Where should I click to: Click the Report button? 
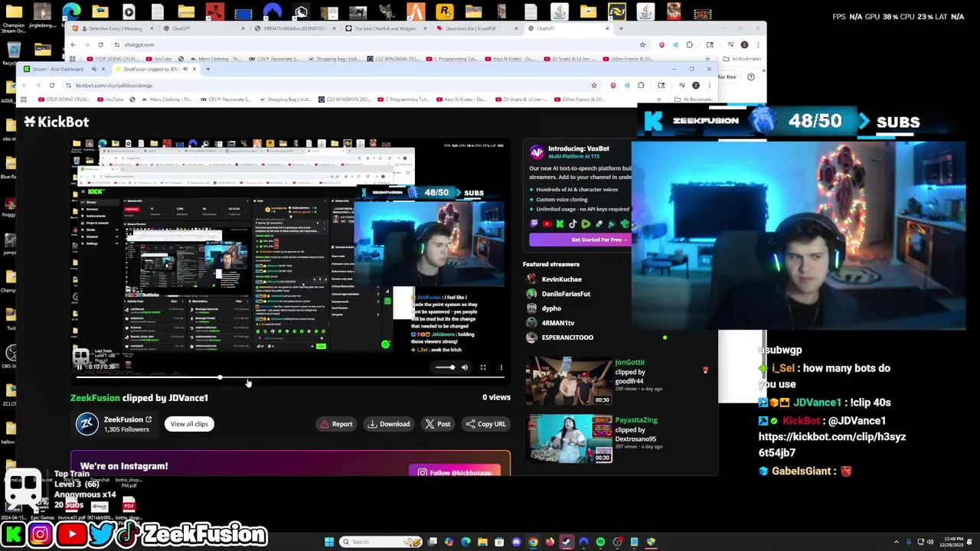pos(336,424)
